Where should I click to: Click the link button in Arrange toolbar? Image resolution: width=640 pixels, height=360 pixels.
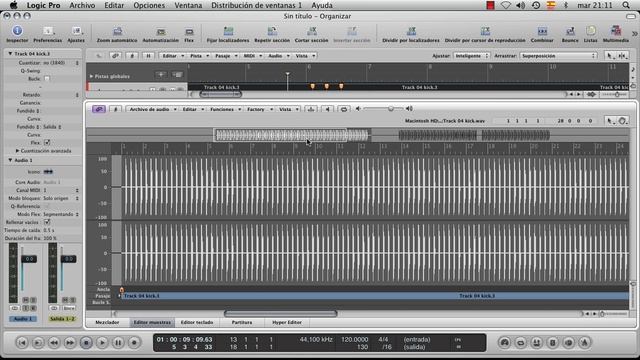click(x=116, y=56)
